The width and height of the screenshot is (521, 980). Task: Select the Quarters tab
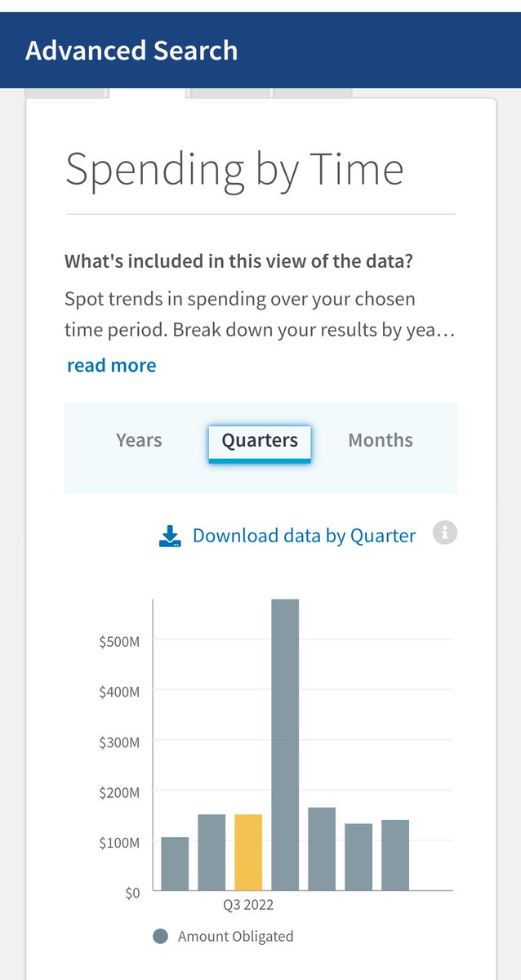pyautogui.click(x=260, y=441)
